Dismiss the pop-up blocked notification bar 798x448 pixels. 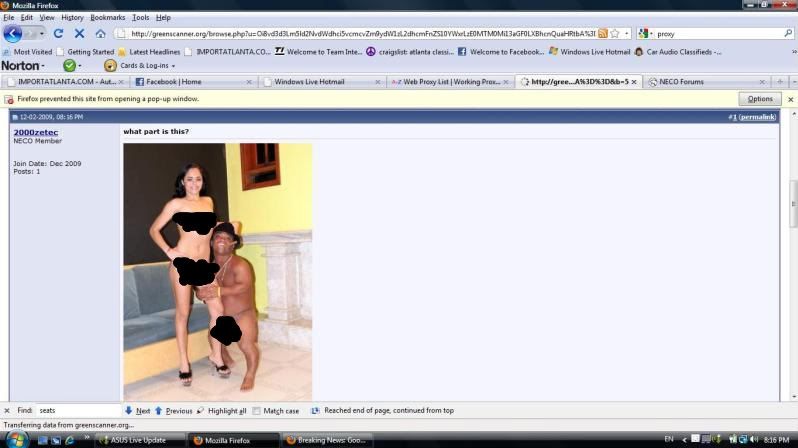pos(790,99)
